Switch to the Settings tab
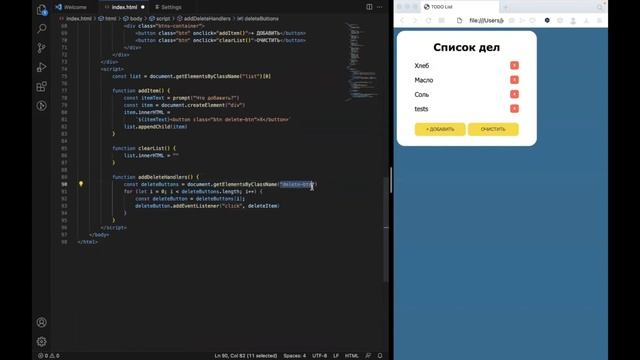The width and height of the screenshot is (640, 360). 168,7
